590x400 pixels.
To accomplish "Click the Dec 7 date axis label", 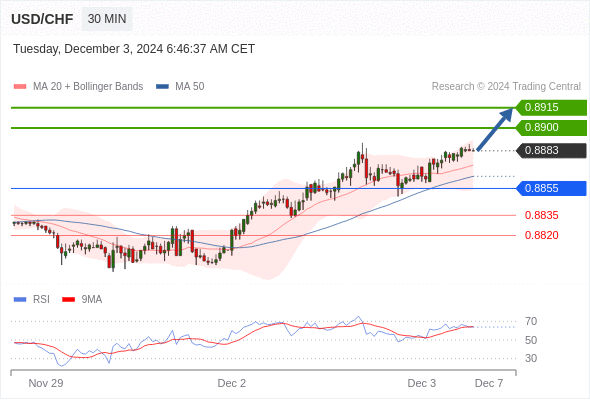I will pyautogui.click(x=489, y=383).
